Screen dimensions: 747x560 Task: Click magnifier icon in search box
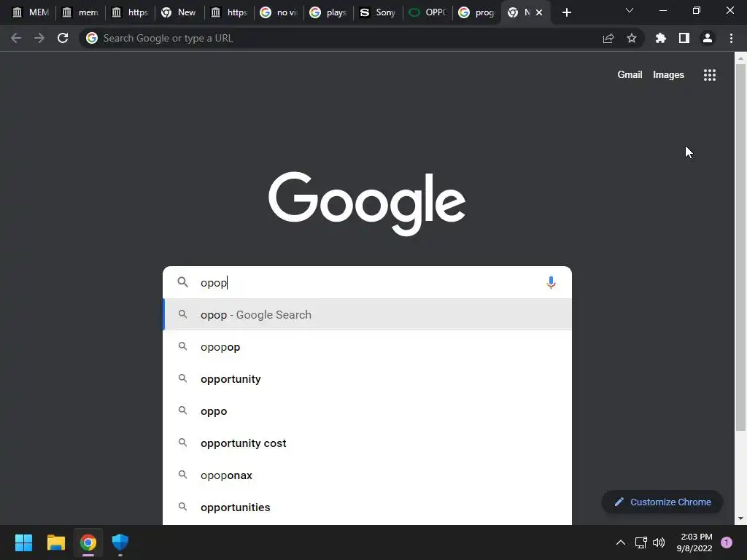point(182,282)
